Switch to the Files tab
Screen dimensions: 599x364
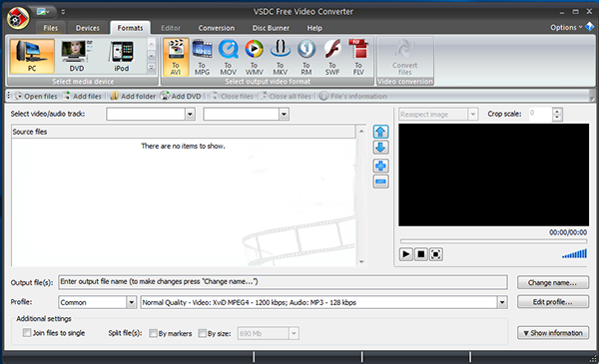click(51, 28)
